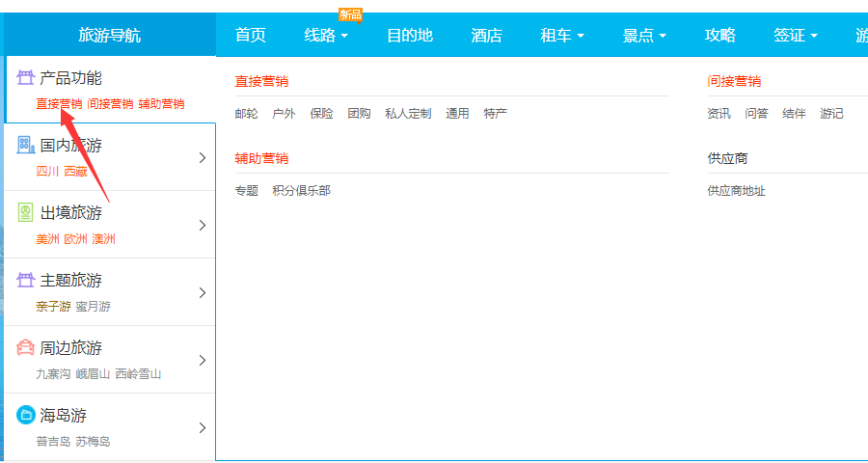
Task: Click the 主题旅游 purple icon
Action: coord(25,281)
